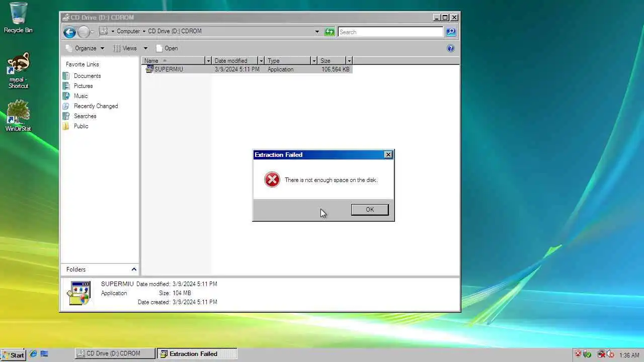The width and height of the screenshot is (644, 362).
Task: Click the 3/9/2024 5:11 PM date cell
Action: 237,69
